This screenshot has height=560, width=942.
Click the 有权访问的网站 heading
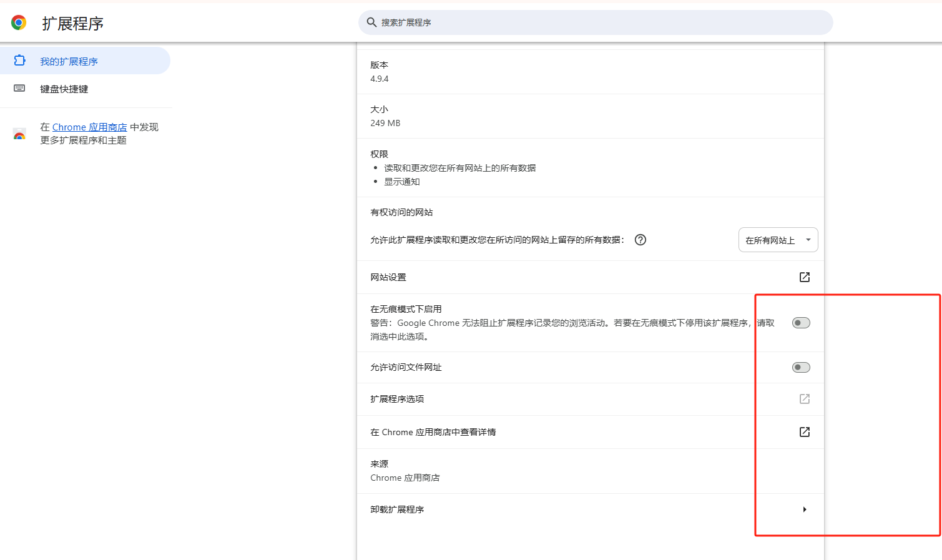point(401,212)
